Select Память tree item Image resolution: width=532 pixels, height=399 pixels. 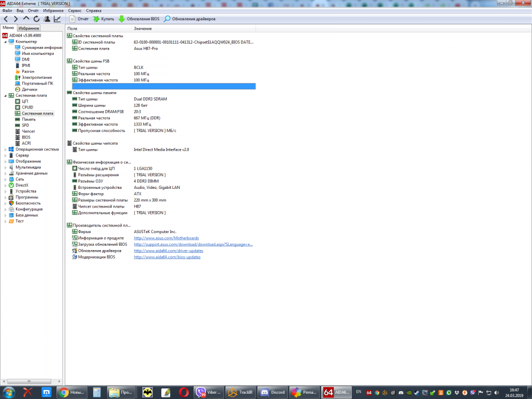26,119
